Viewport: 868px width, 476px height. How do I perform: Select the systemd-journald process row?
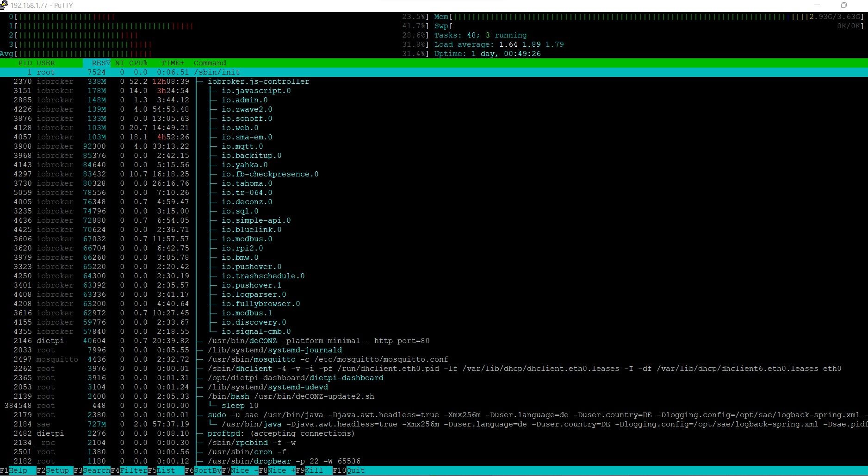click(434, 350)
